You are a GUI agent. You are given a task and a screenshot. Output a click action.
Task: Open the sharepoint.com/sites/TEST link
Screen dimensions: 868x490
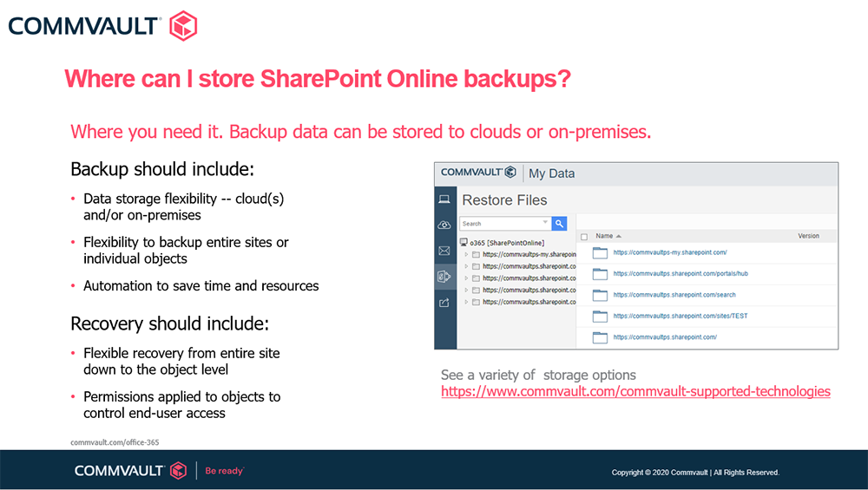[x=681, y=316]
